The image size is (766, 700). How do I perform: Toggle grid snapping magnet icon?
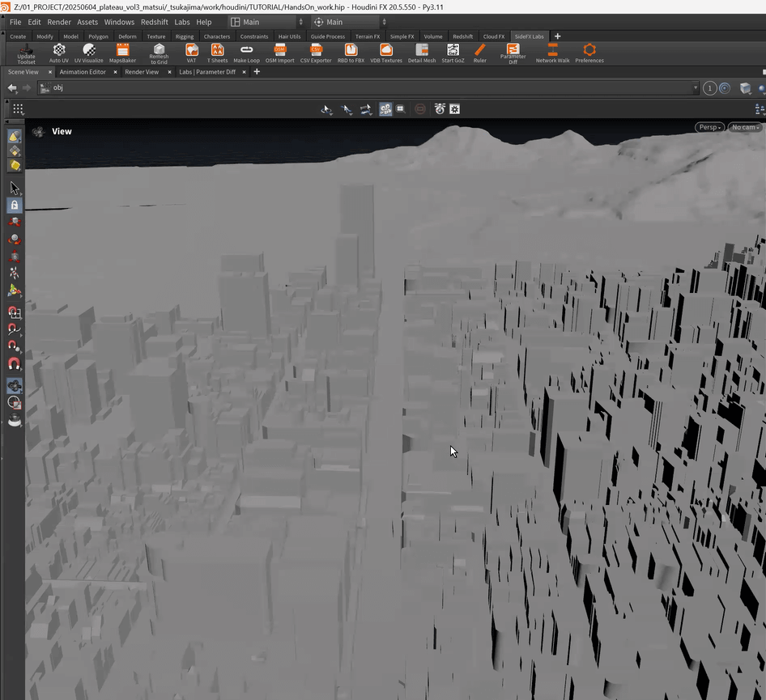point(15,312)
